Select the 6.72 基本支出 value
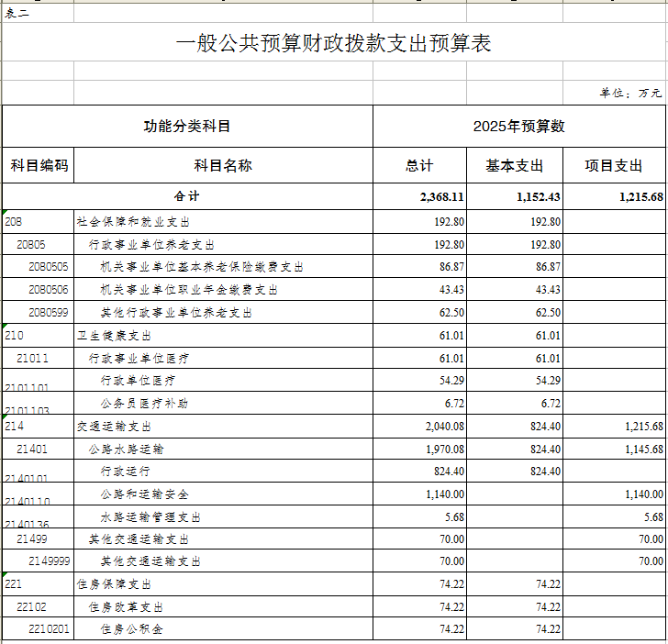The width and height of the screenshot is (668, 644). click(515, 403)
